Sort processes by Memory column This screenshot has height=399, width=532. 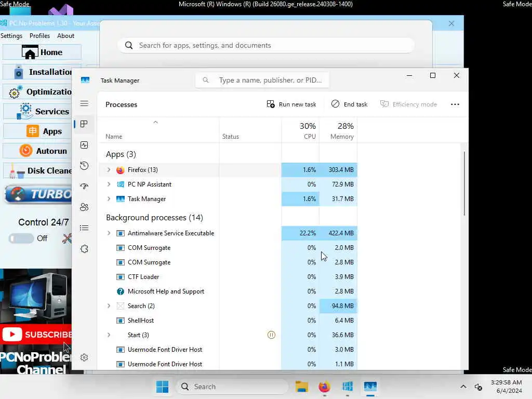tap(338, 130)
